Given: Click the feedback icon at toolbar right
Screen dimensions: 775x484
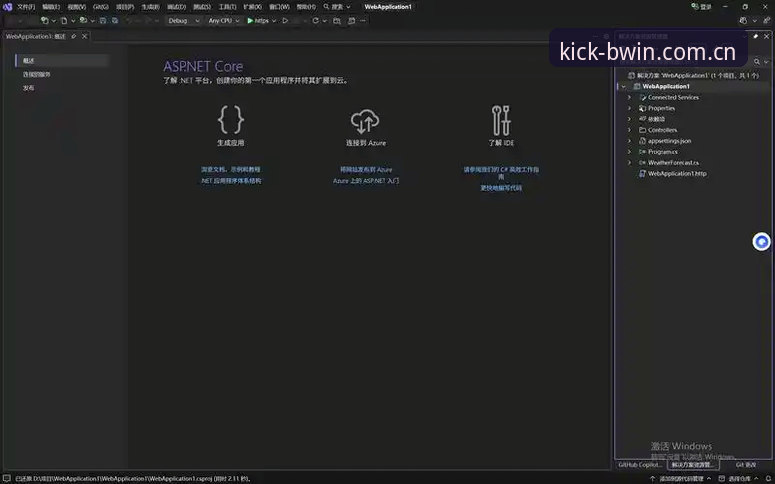Looking at the screenshot, I should pos(767,21).
